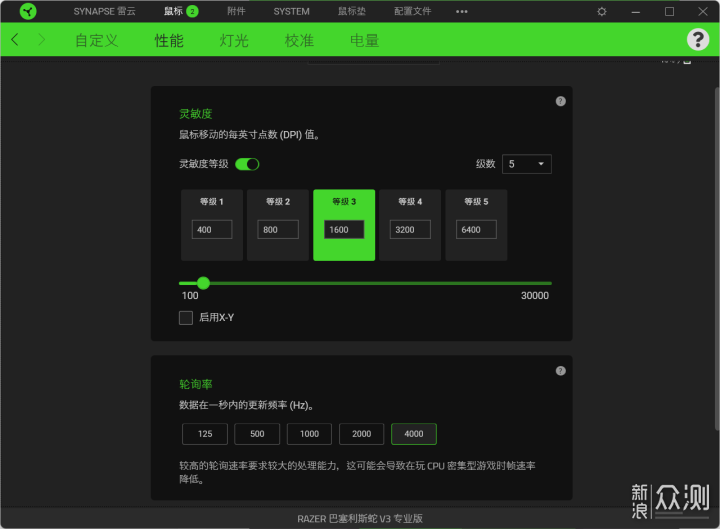720x529 pixels.
Task: Click the vertical scrollbar on the right
Action: 717,258
